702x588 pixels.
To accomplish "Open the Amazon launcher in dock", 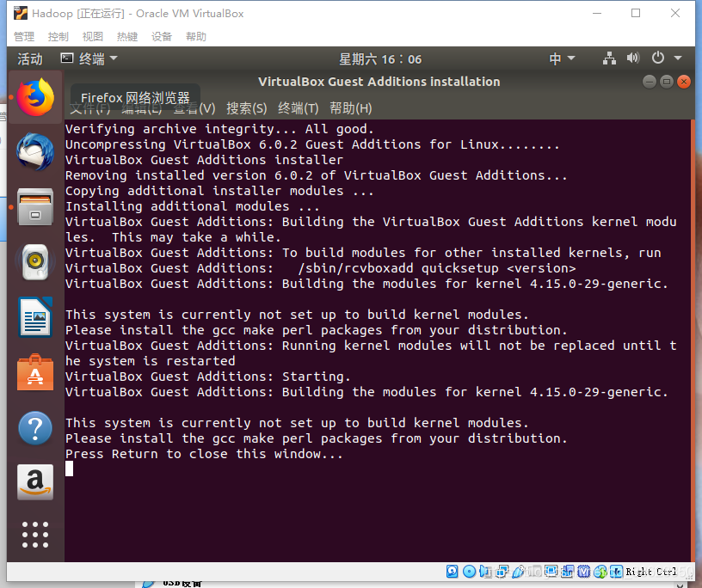I will [x=35, y=482].
